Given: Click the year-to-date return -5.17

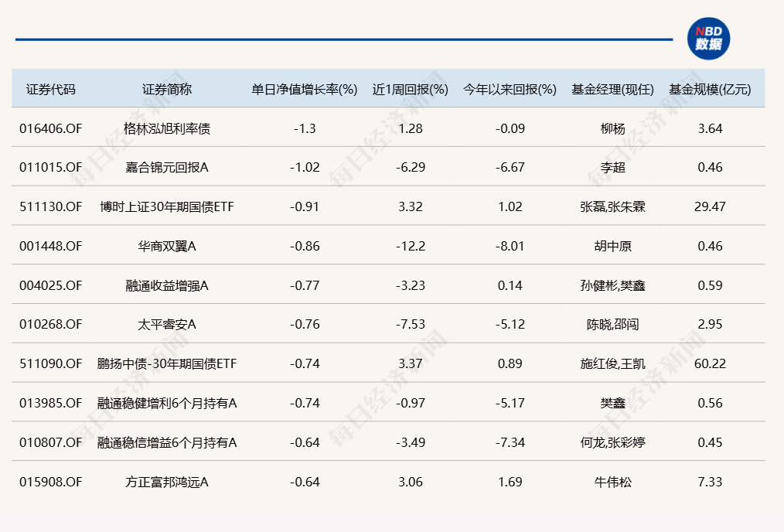Looking at the screenshot, I should pyautogui.click(x=510, y=403).
